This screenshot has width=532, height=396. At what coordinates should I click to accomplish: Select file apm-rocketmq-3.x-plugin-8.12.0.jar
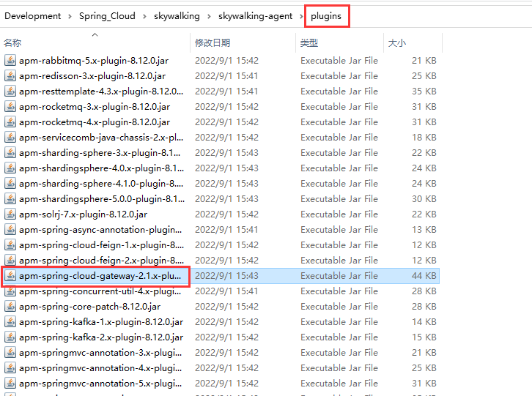(x=95, y=106)
